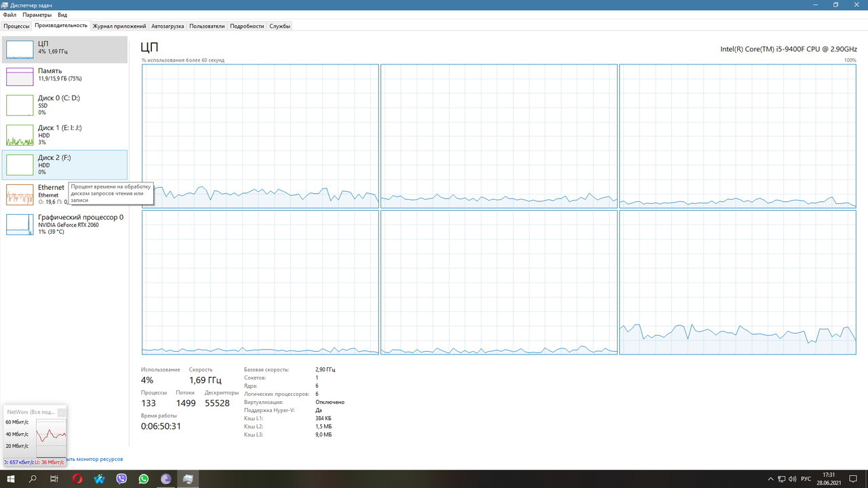Show hidden tray icons chevron
This screenshot has height=488, width=868.
(x=770, y=479)
